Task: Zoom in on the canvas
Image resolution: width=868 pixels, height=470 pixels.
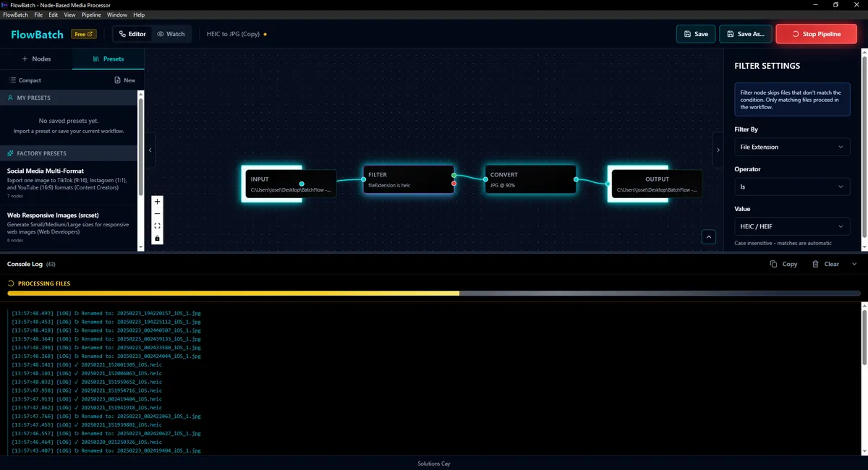Action: [157, 202]
